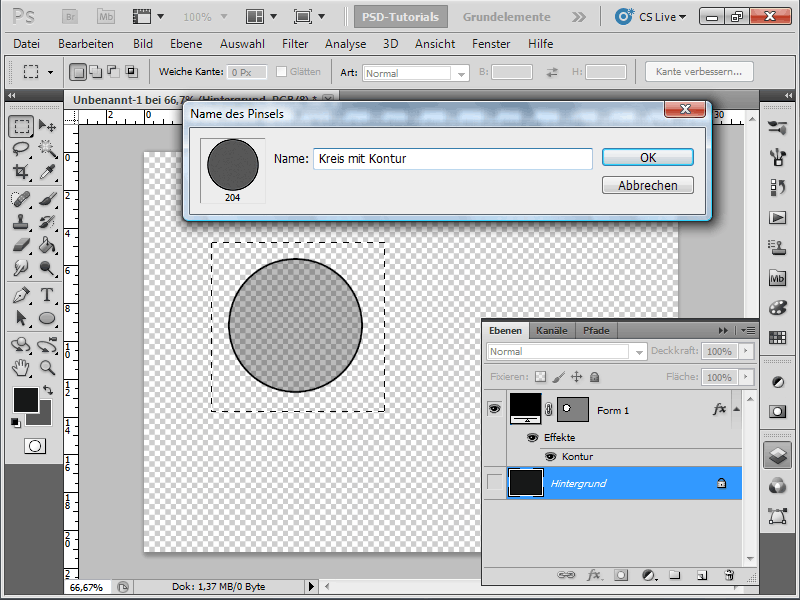Open the Swatches panel icon in dock
Viewport: 800px width, 600px height.
coord(777,337)
